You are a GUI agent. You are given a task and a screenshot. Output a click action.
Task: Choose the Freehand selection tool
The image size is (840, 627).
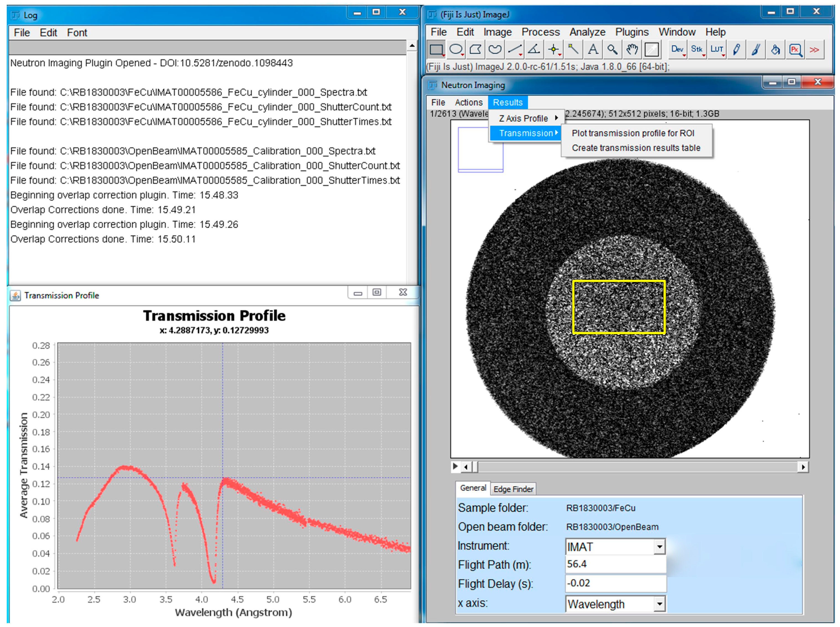point(495,50)
